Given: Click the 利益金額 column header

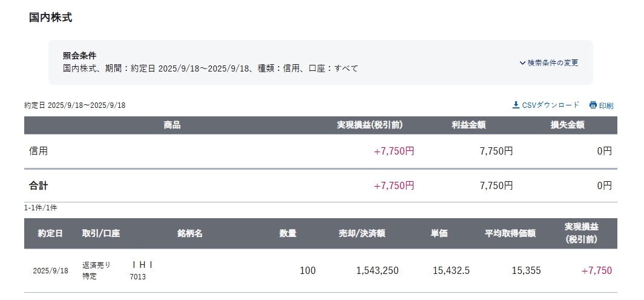Looking at the screenshot, I should click(468, 125).
